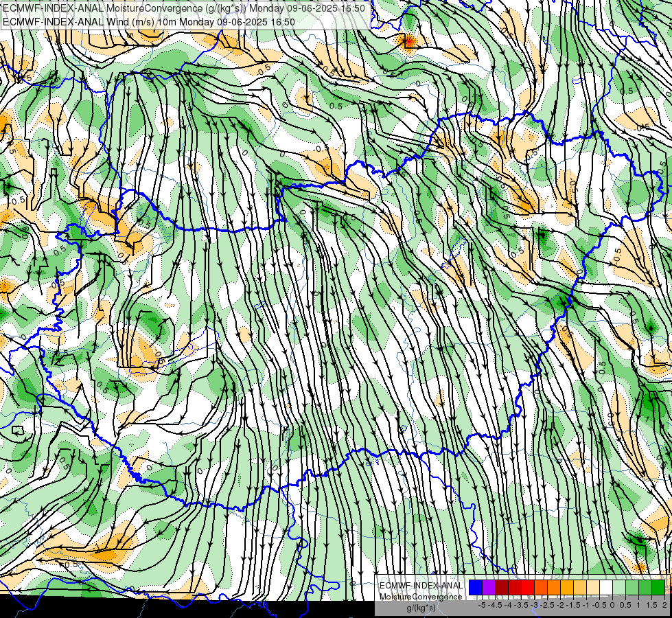Click the '-0.5' tick label on legend
672x618 pixels.
[x=599, y=605]
